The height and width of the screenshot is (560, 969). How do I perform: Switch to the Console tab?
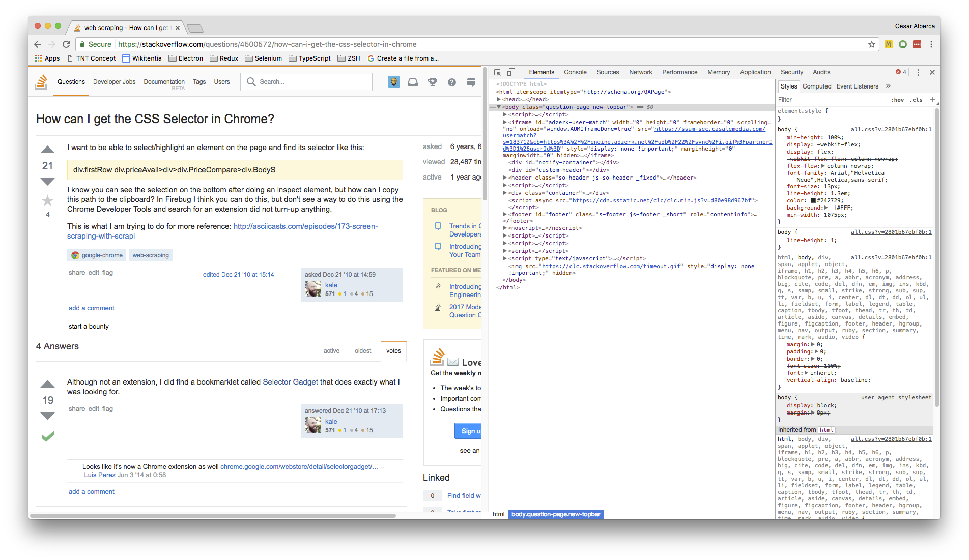coord(575,72)
